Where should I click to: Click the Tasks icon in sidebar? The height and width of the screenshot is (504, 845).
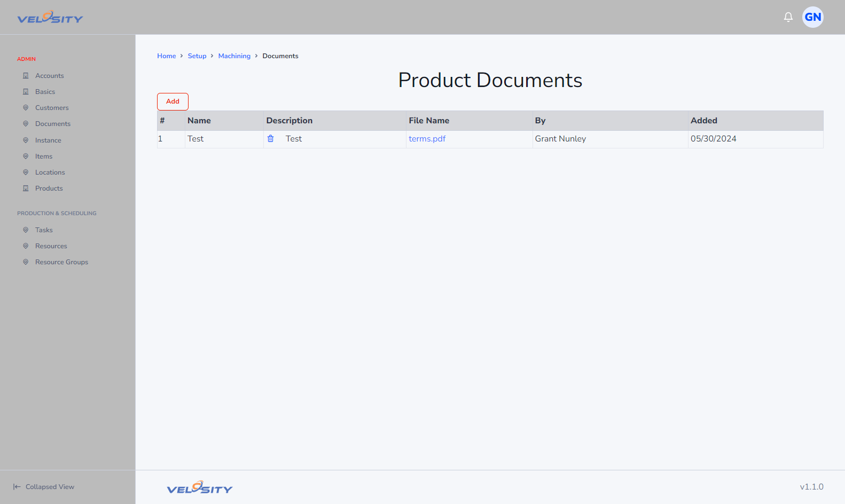coord(26,230)
